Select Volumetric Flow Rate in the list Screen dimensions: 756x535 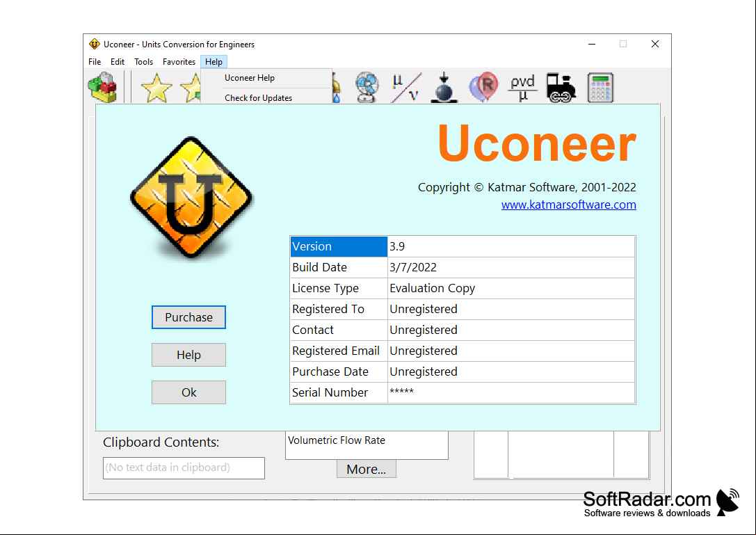(x=337, y=440)
